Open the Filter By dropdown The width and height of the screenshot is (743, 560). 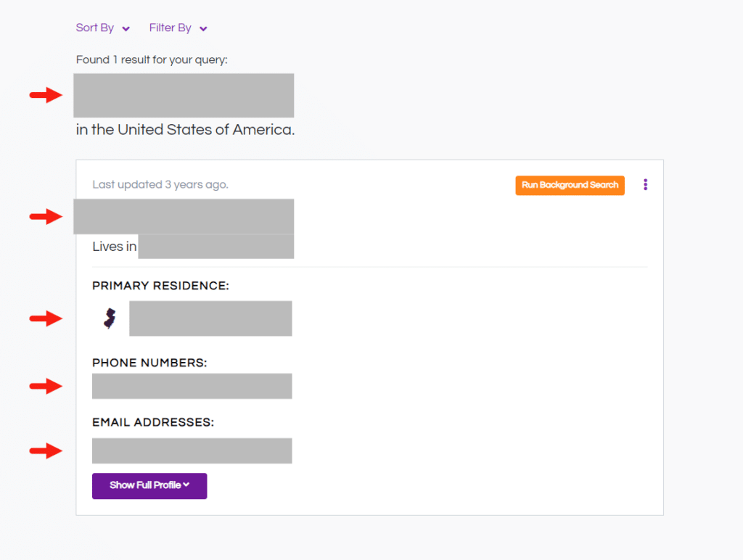click(178, 28)
